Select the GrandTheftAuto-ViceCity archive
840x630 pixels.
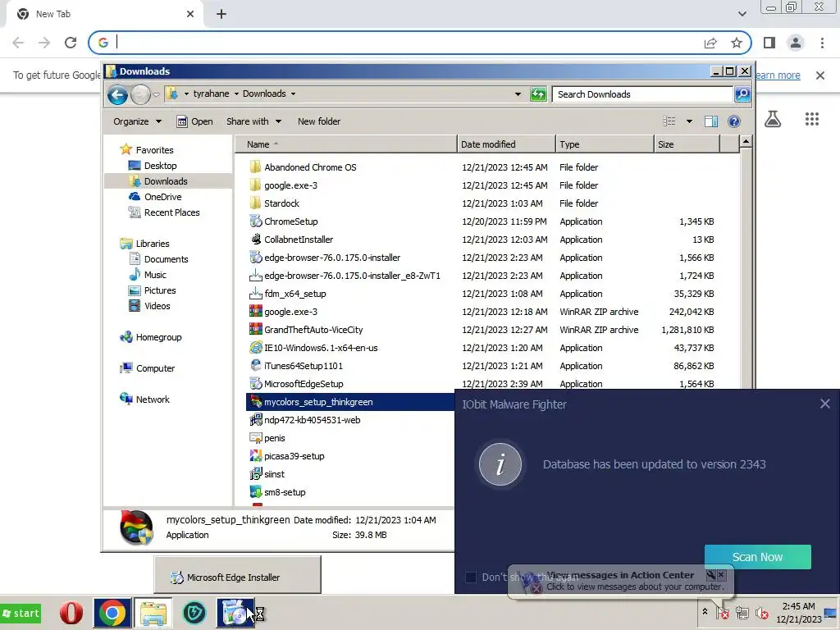coord(313,330)
